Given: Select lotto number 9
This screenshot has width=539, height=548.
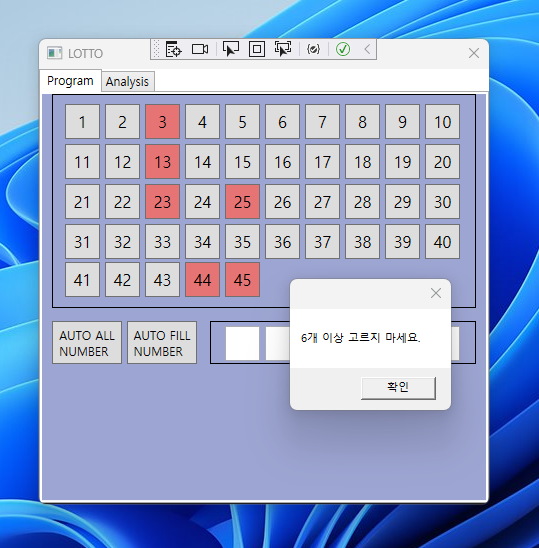Looking at the screenshot, I should 402,122.
